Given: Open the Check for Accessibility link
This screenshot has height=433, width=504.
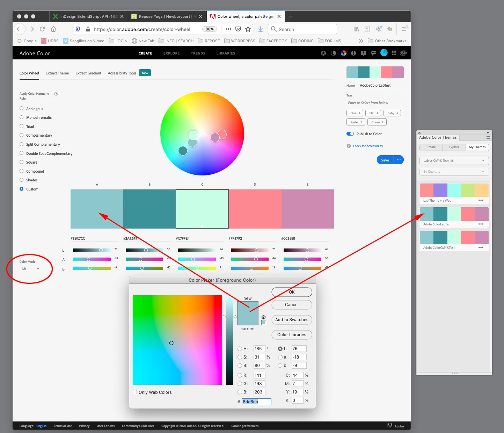Looking at the screenshot, I should click(368, 146).
